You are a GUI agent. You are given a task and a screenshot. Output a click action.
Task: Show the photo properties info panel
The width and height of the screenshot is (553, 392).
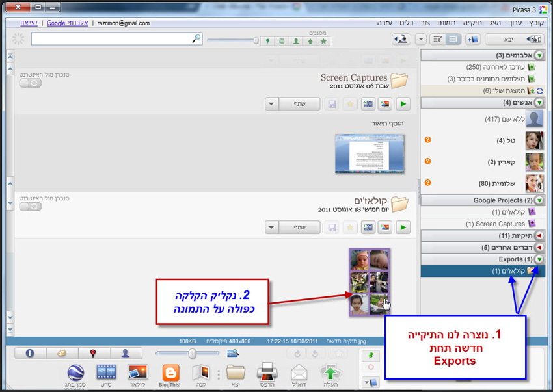click(30, 353)
